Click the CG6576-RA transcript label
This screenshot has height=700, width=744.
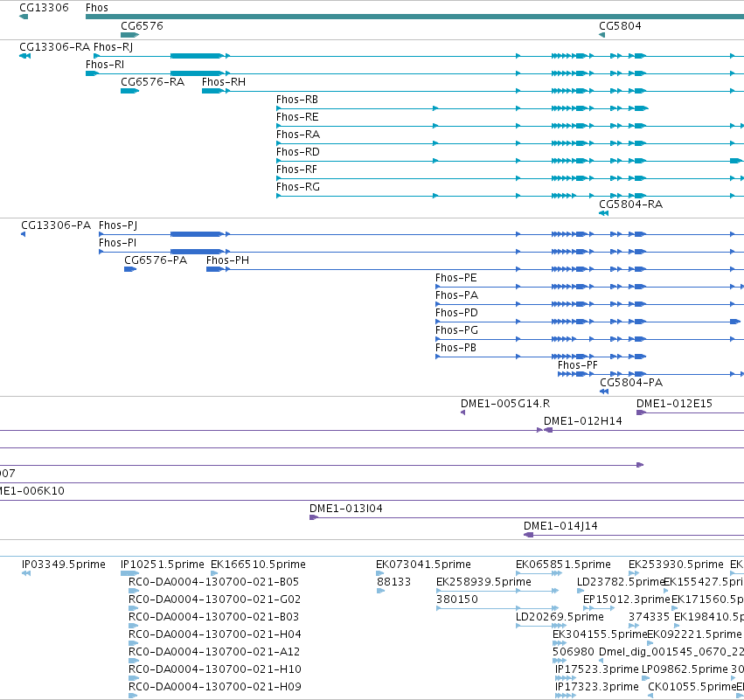pyautogui.click(x=152, y=82)
